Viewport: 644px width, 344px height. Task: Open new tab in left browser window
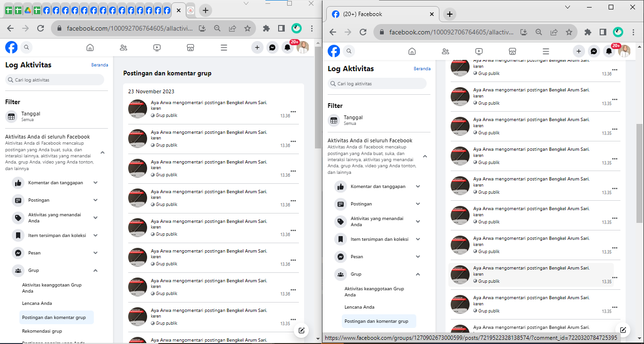pyautogui.click(x=206, y=10)
